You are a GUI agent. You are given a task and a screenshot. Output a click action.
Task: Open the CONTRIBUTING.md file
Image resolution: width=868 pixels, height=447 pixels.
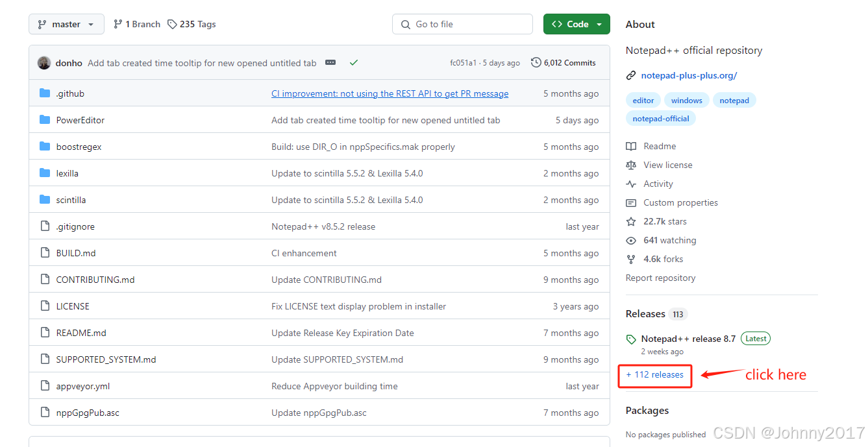pos(95,280)
